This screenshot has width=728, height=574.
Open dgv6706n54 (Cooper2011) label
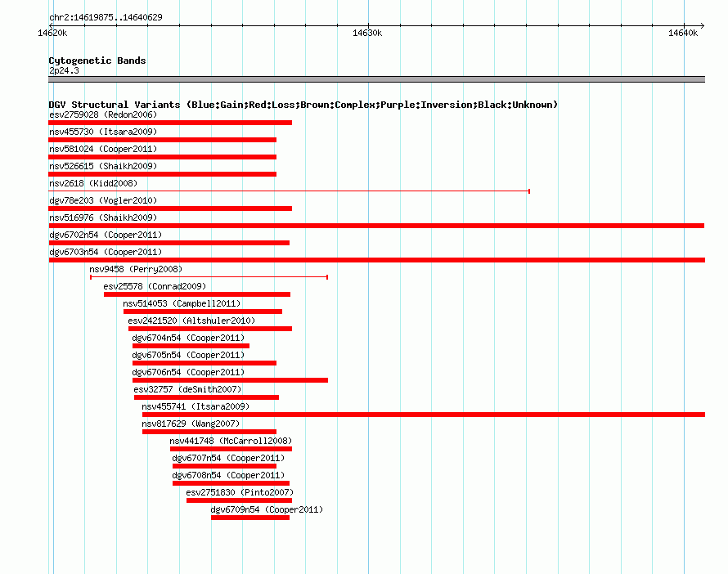tap(188, 372)
